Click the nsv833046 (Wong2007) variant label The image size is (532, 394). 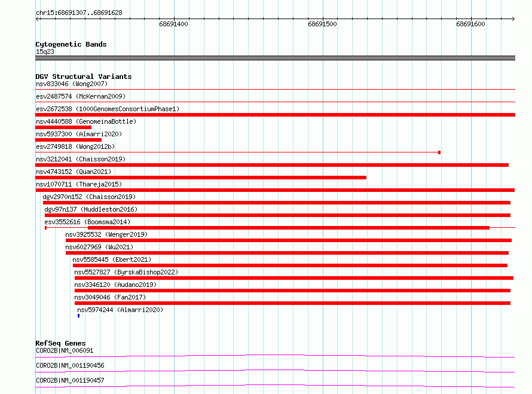[72, 84]
